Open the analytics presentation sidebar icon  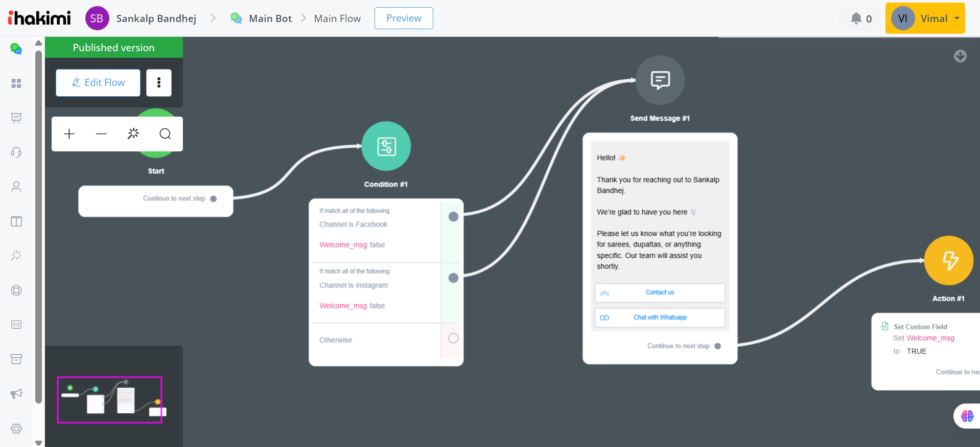click(x=16, y=118)
